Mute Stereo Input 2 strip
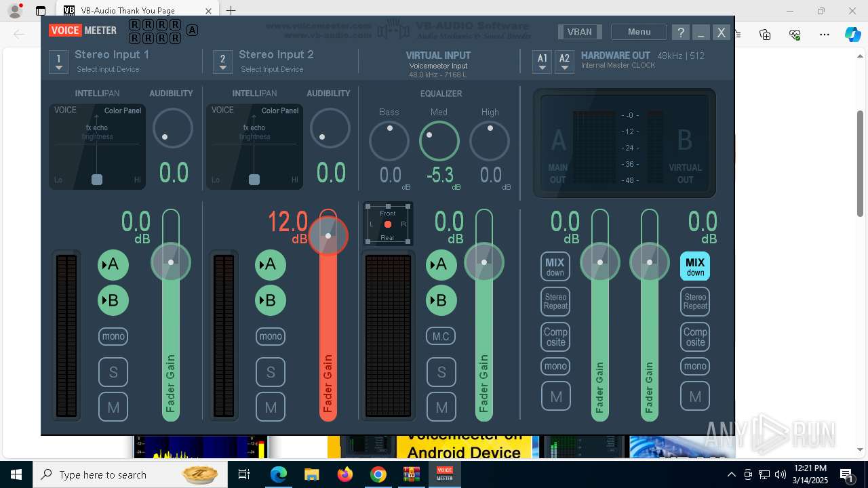This screenshot has height=488, width=868. [271, 407]
